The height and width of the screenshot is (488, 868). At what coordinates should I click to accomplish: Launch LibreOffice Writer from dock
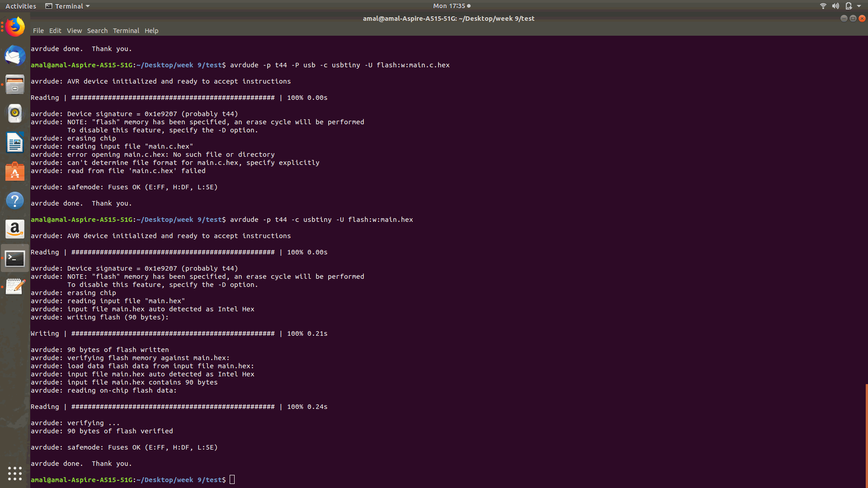click(x=15, y=143)
